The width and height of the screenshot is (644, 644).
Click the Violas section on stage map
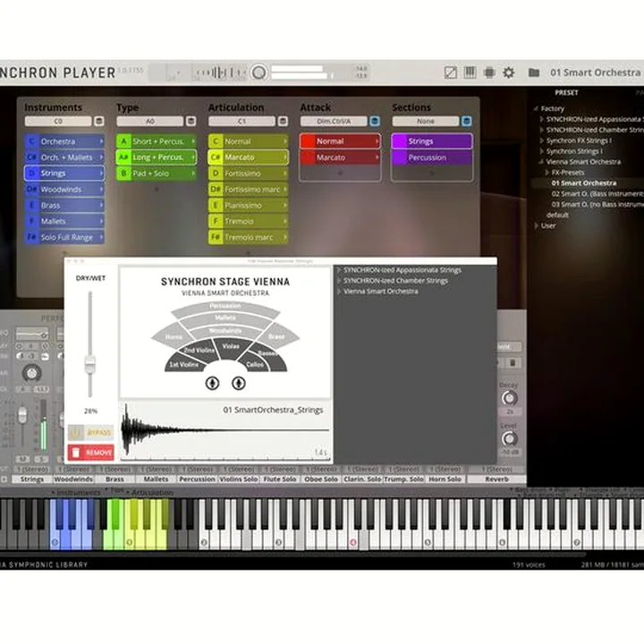point(232,347)
